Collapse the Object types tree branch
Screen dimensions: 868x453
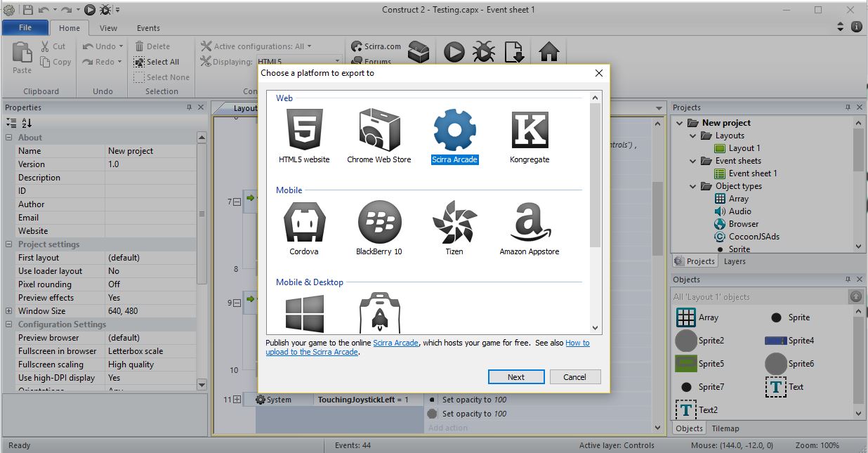coord(692,186)
